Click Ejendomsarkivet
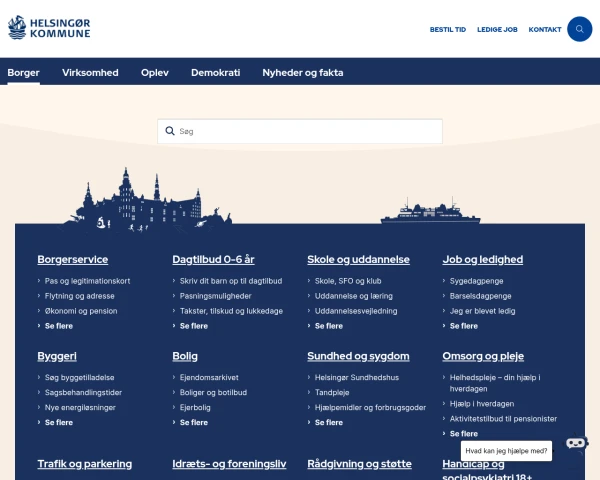This screenshot has width=600, height=480. click(x=209, y=377)
